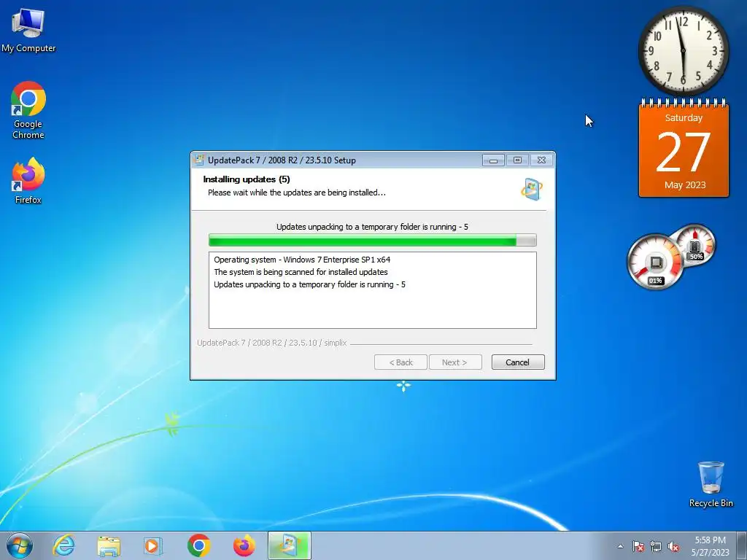Click the green installation progress bar
The image size is (747, 560).
click(373, 240)
